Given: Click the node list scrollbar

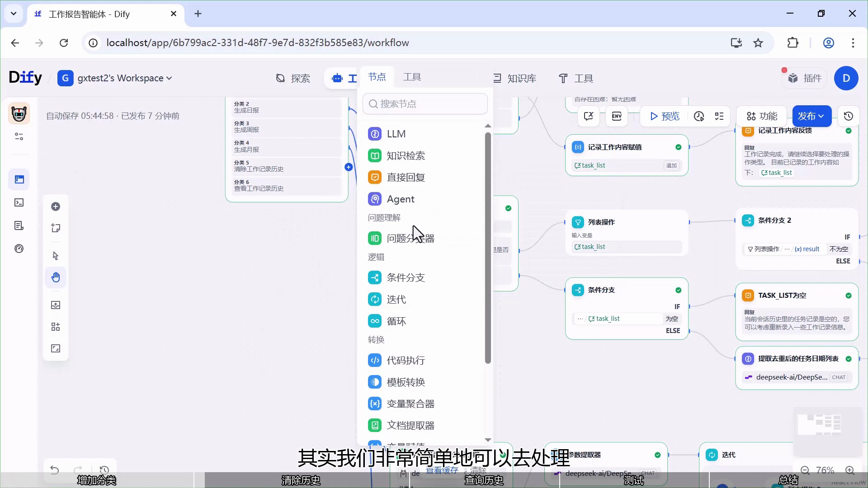Looking at the screenshot, I should (488, 248).
